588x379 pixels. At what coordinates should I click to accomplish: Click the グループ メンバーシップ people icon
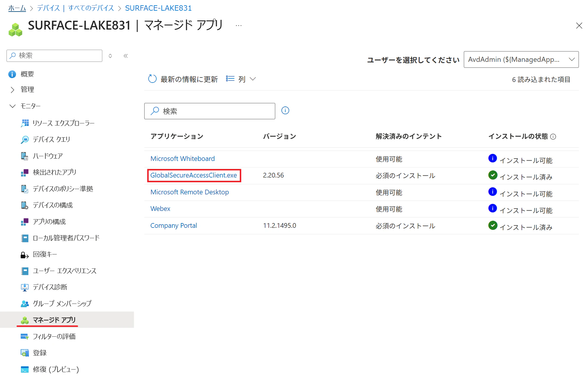pyautogui.click(x=25, y=304)
